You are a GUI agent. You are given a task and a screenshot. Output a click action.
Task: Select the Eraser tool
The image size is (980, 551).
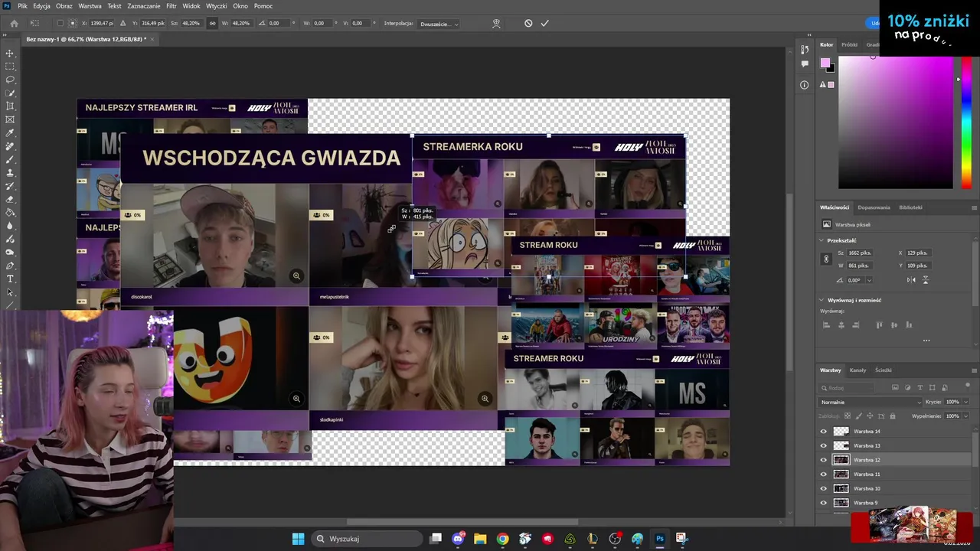click(x=10, y=199)
